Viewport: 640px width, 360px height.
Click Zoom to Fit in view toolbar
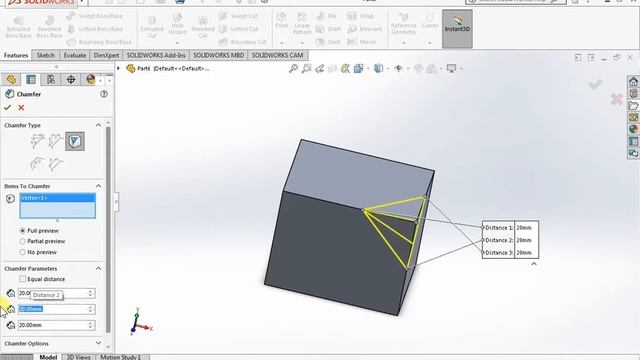point(293,69)
